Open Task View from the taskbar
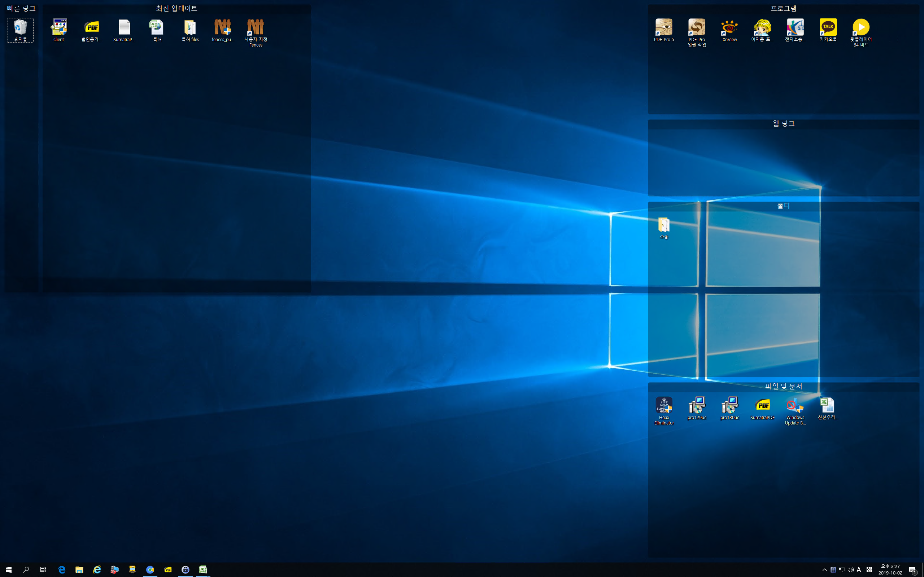This screenshot has width=924, height=577. (43, 570)
